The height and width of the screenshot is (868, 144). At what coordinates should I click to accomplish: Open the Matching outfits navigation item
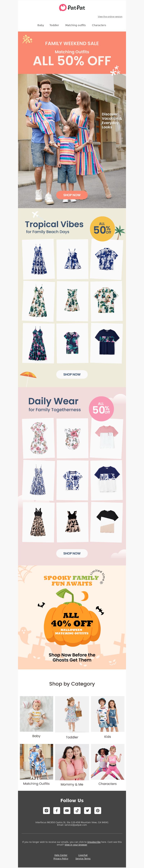coord(76,25)
